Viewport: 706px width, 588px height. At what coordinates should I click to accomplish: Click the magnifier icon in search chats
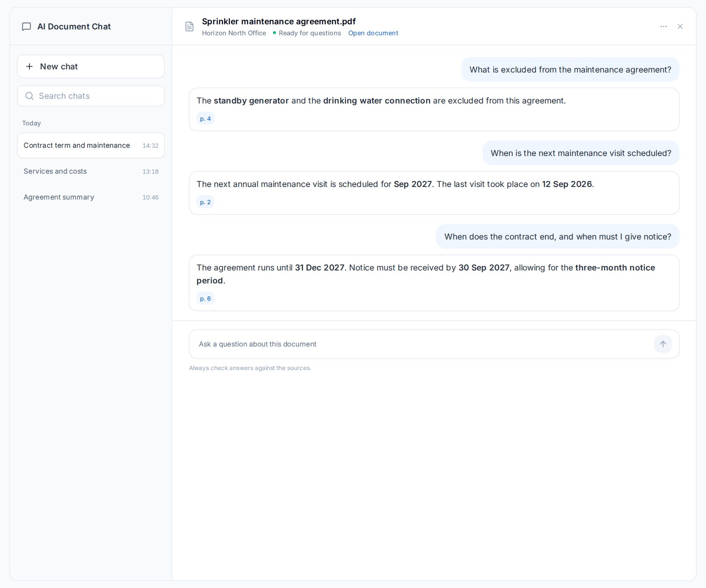click(29, 96)
